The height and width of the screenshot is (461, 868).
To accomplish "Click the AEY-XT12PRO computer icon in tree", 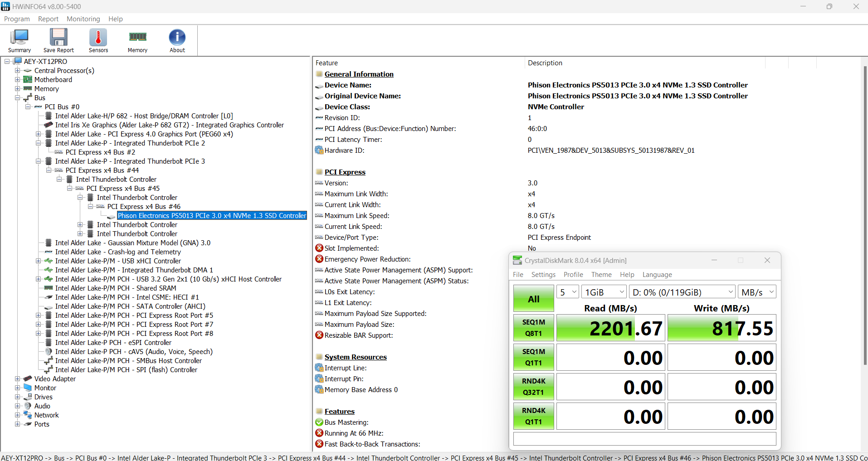I will click(x=18, y=61).
